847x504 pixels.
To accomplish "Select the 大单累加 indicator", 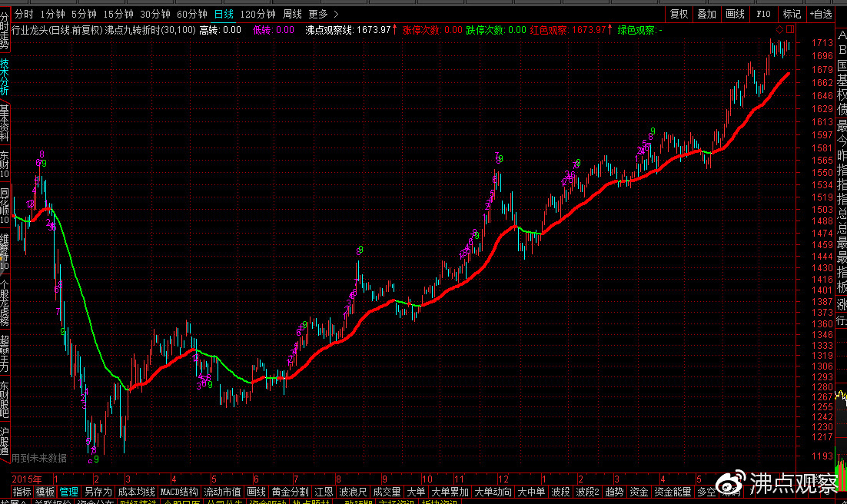I will pyautogui.click(x=450, y=492).
